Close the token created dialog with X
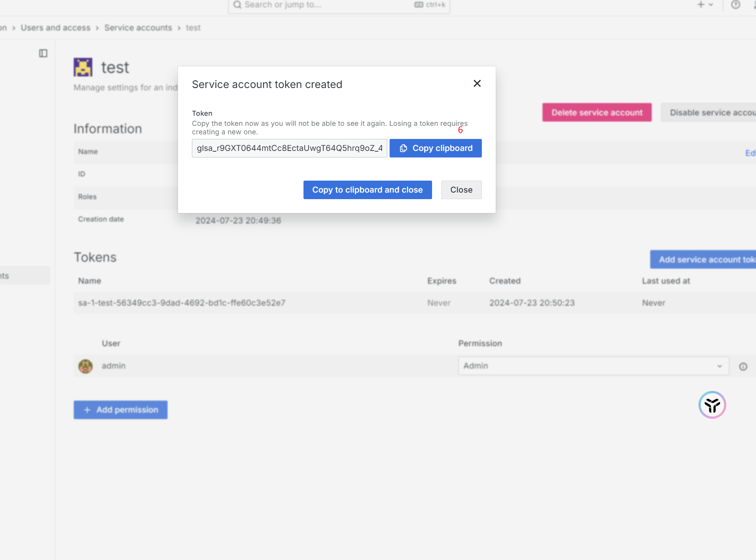The height and width of the screenshot is (560, 756). [x=477, y=83]
